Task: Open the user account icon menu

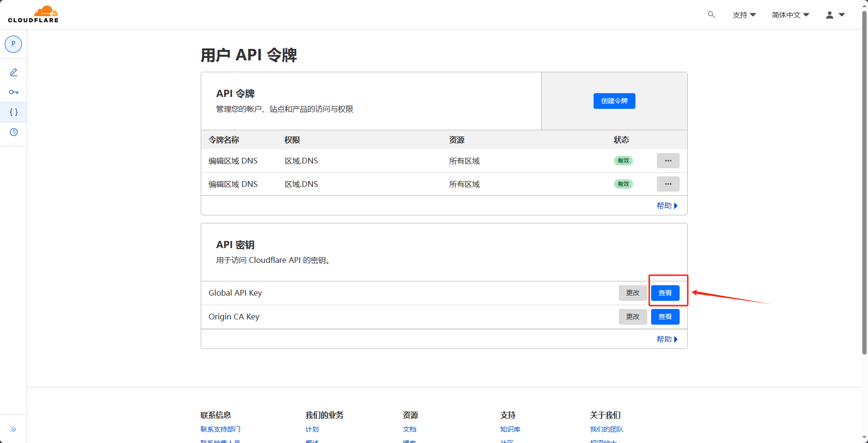Action: pos(829,15)
